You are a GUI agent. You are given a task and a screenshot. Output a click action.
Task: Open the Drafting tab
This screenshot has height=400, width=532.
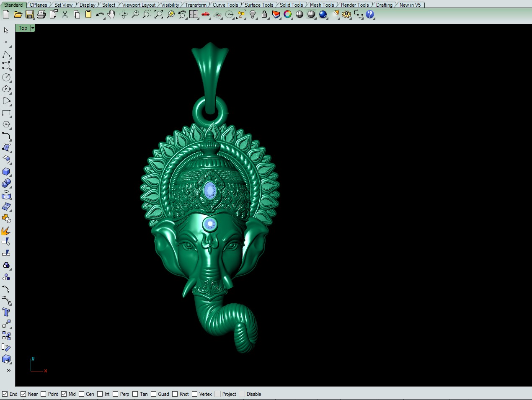point(384,5)
